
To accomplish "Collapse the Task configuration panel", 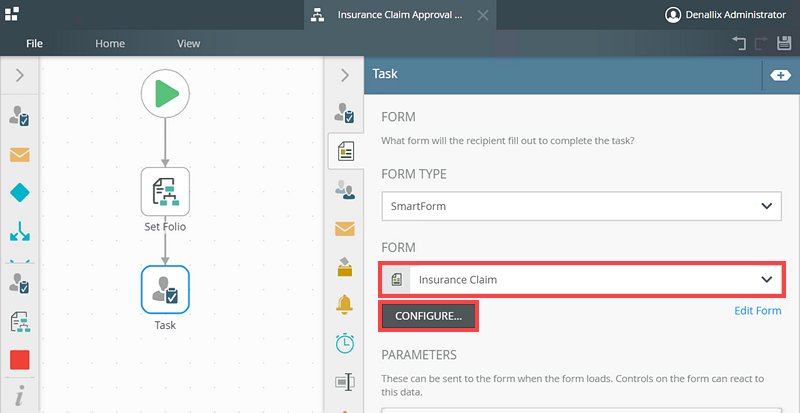I will [x=345, y=76].
